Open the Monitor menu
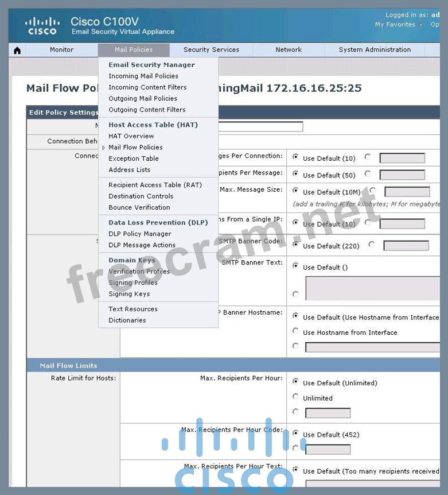This screenshot has height=495, width=448. 61,50
